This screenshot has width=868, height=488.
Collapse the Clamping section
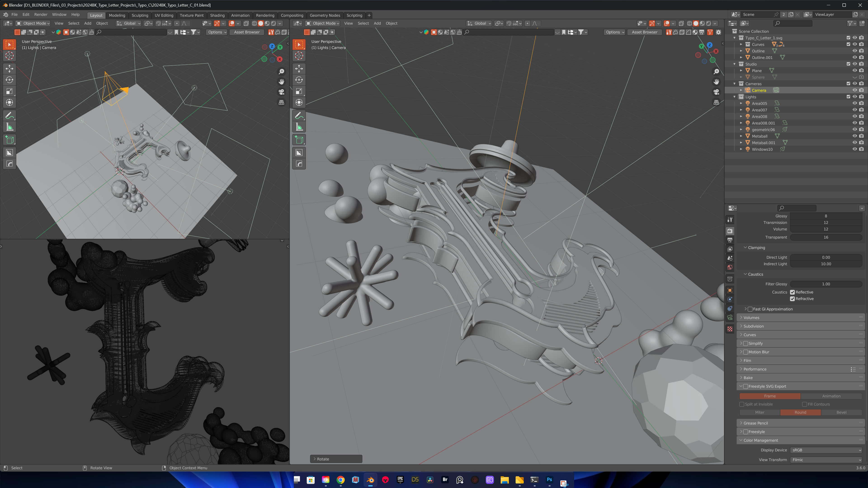pyautogui.click(x=756, y=248)
